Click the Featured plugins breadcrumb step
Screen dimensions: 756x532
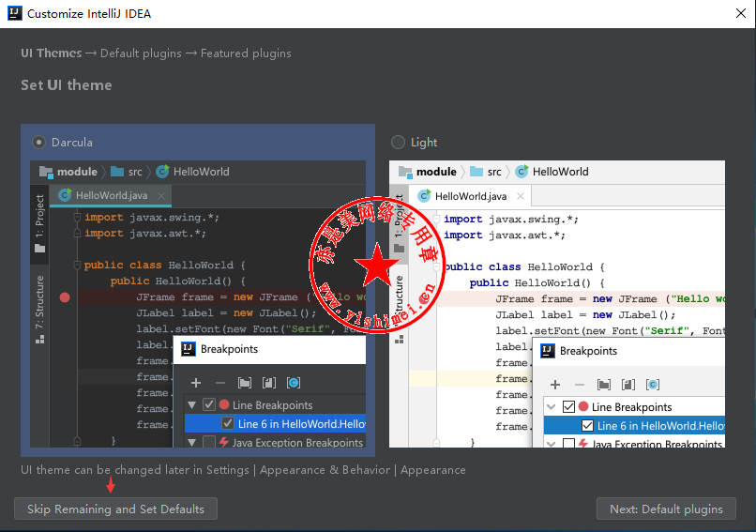pyautogui.click(x=246, y=53)
